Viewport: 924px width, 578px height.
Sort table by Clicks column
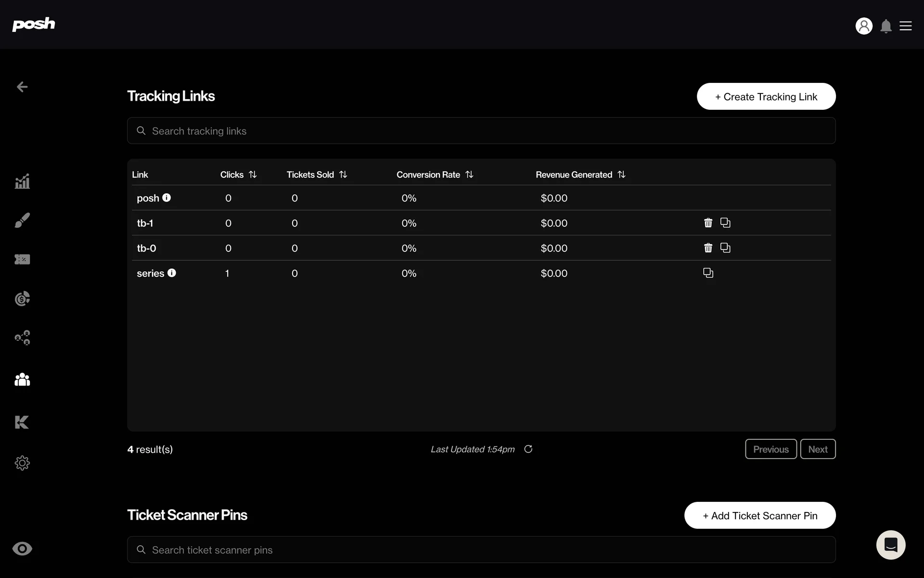click(253, 174)
